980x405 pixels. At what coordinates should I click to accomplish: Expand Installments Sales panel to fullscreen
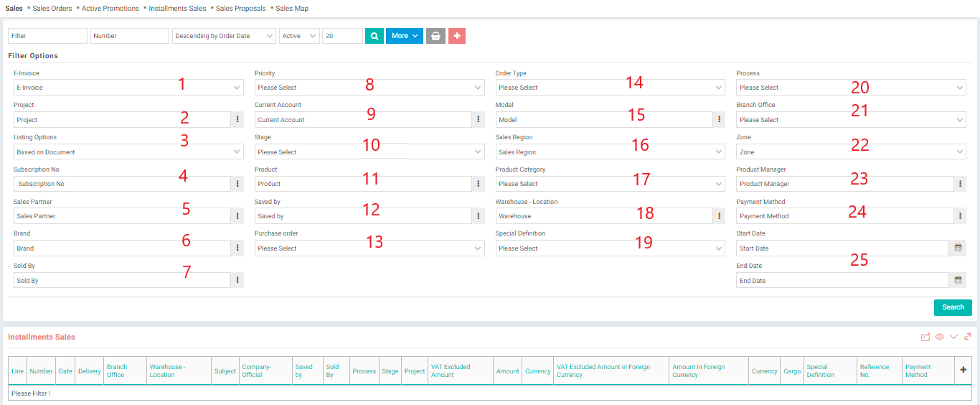968,337
